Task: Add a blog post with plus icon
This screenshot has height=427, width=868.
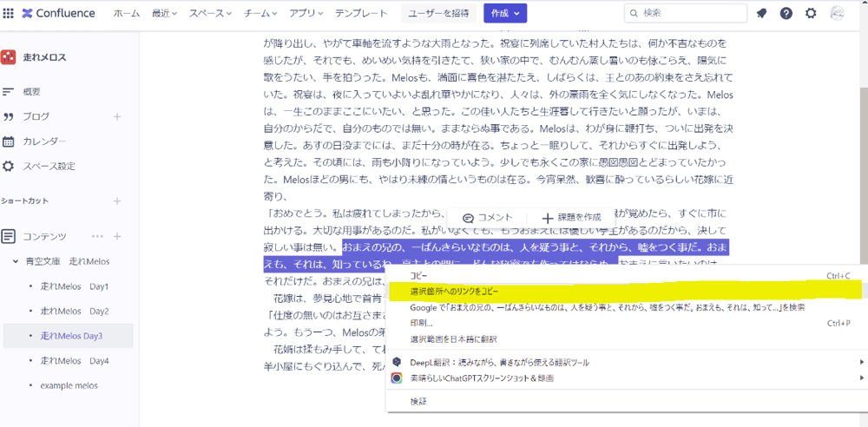Action: [x=117, y=117]
